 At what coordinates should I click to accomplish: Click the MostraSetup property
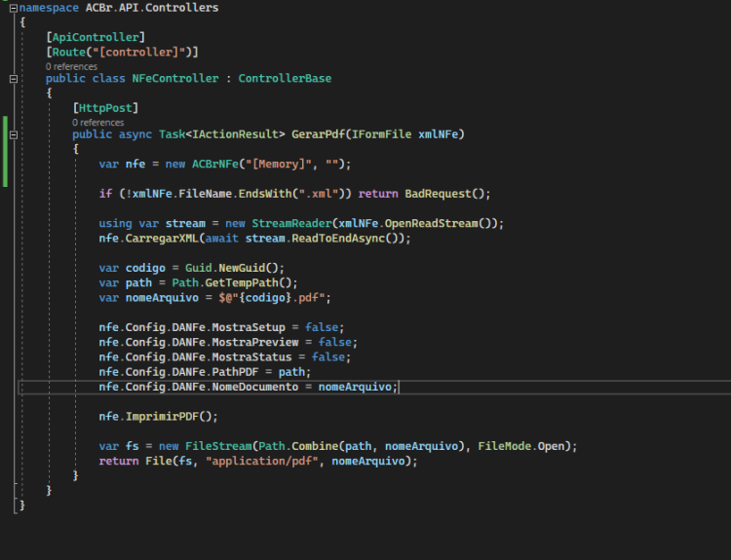click(249, 327)
